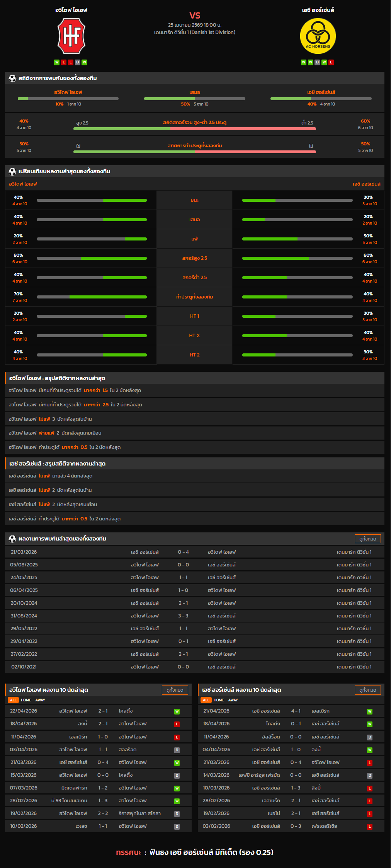Click the yellow AC Horsens team logo
This screenshot has height=868, width=391.
pos(318,36)
